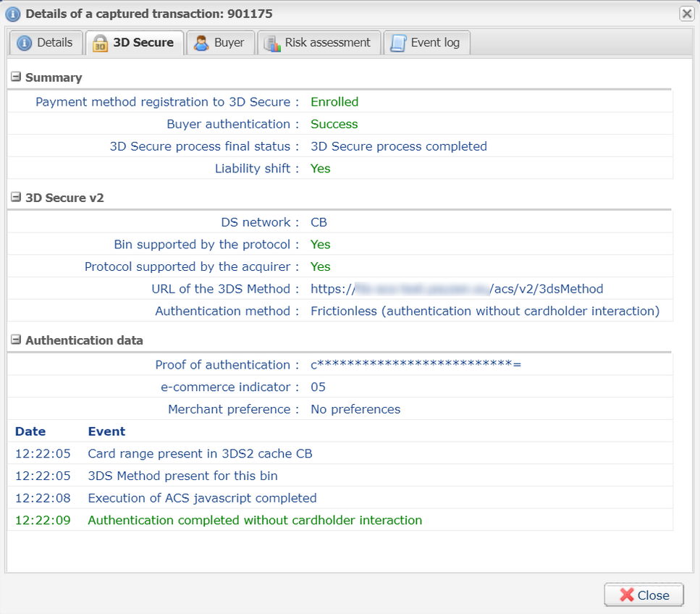
Task: Select the Frictionless authentication method text
Action: tap(485, 311)
